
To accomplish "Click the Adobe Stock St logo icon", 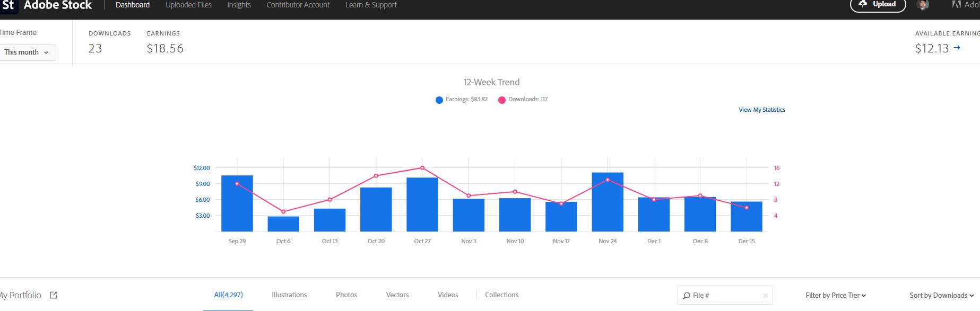I will [8, 5].
